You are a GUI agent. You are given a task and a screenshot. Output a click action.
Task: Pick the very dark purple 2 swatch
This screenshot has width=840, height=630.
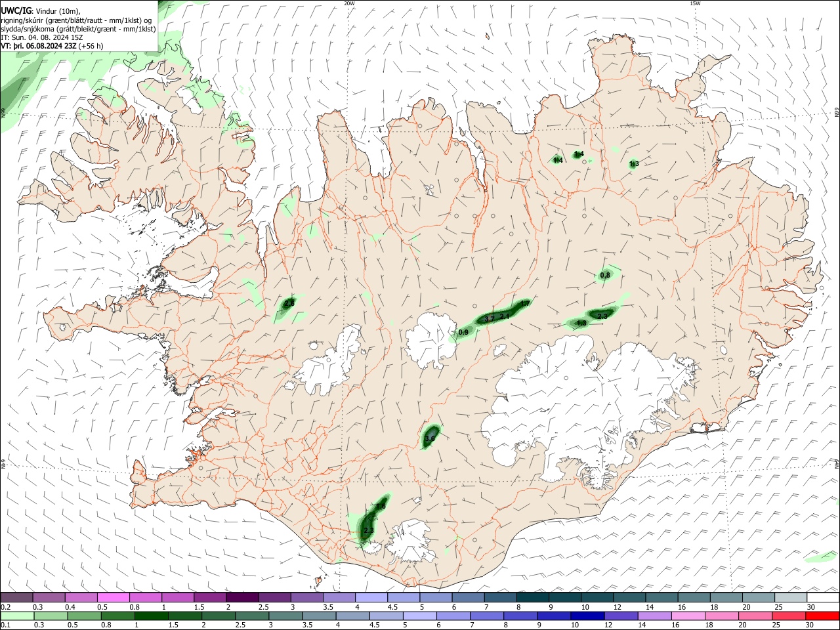tap(242, 597)
